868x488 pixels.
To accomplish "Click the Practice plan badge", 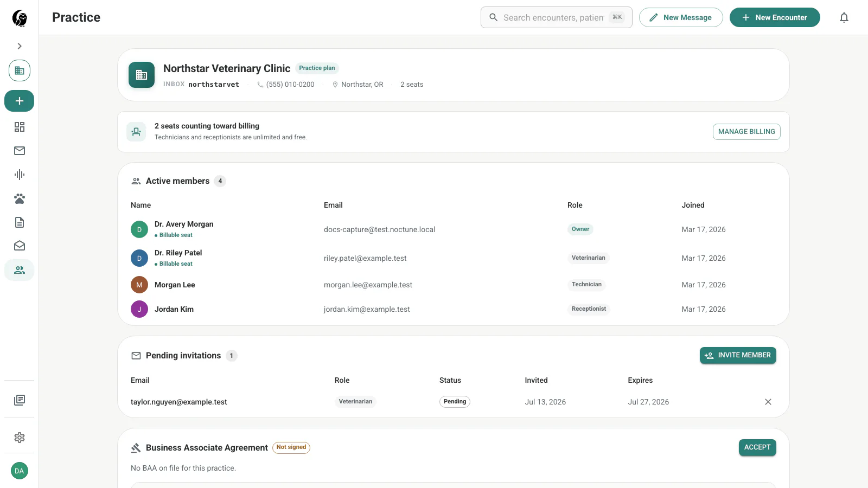I will pyautogui.click(x=317, y=68).
